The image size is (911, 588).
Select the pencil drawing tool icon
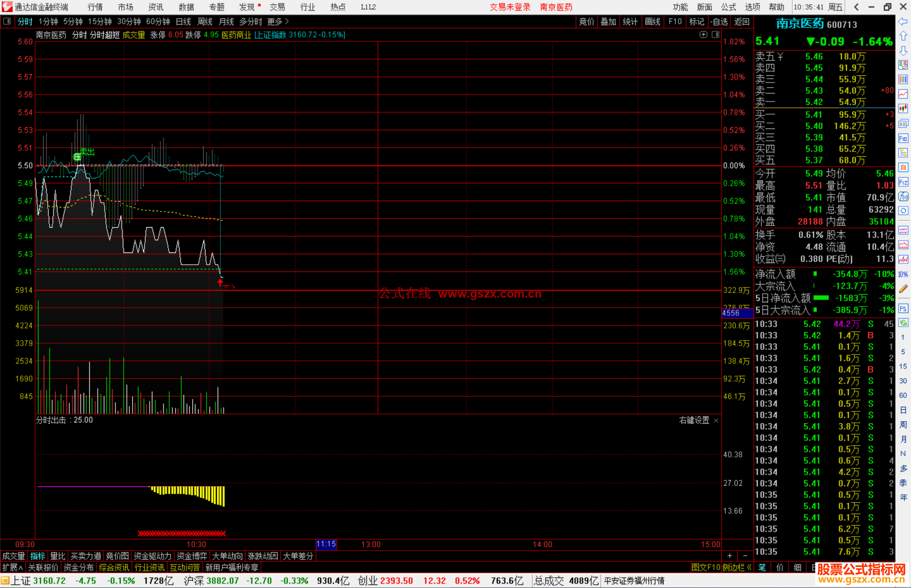pos(903,289)
